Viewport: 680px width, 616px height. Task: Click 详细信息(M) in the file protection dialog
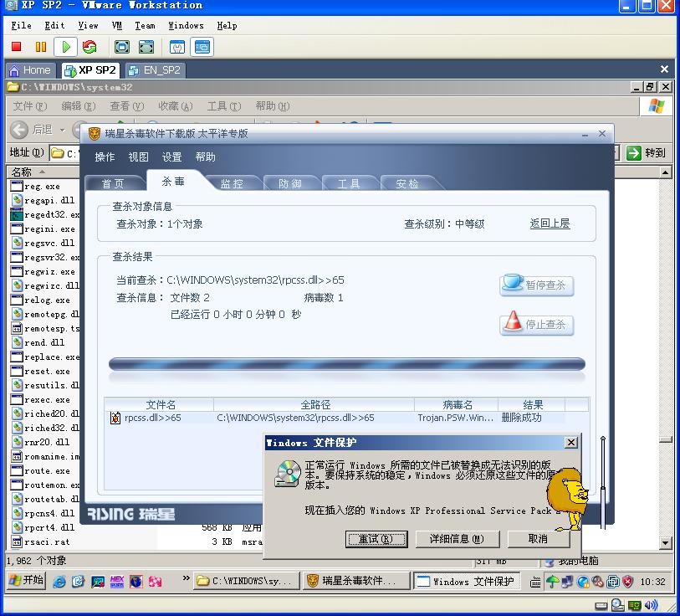pos(457,539)
